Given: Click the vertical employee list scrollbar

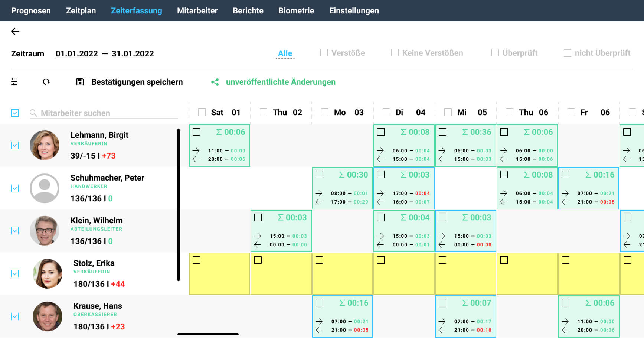Looking at the screenshot, I should [179, 205].
